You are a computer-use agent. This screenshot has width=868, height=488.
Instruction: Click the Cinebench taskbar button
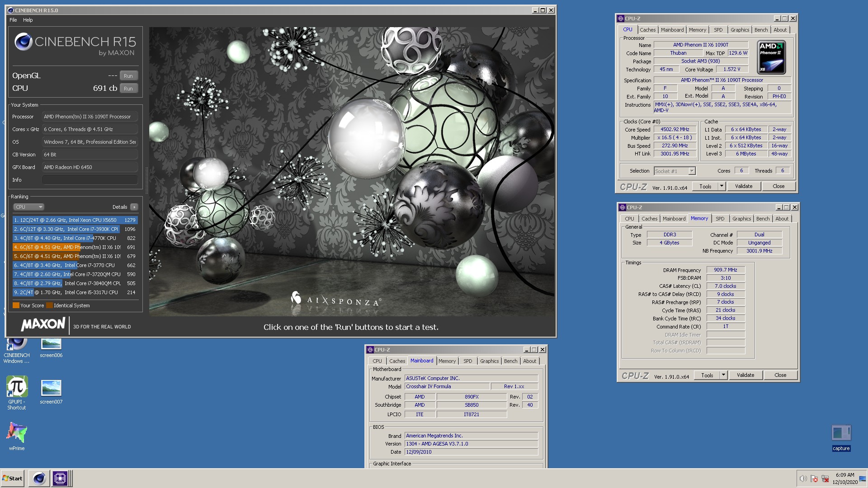pos(39,478)
